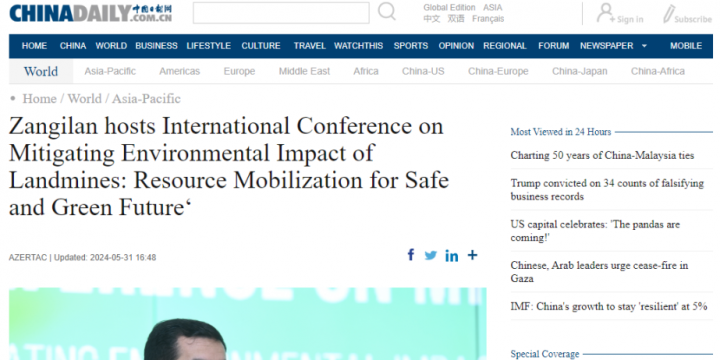Click the Sign in user icon
720x360 pixels.
pyautogui.click(x=606, y=12)
